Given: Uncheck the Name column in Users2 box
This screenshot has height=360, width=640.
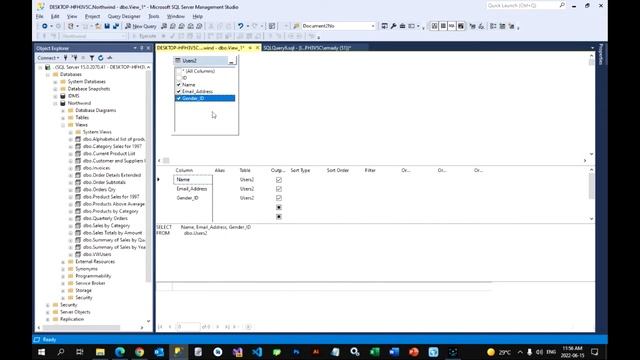Looking at the screenshot, I should tap(178, 84).
